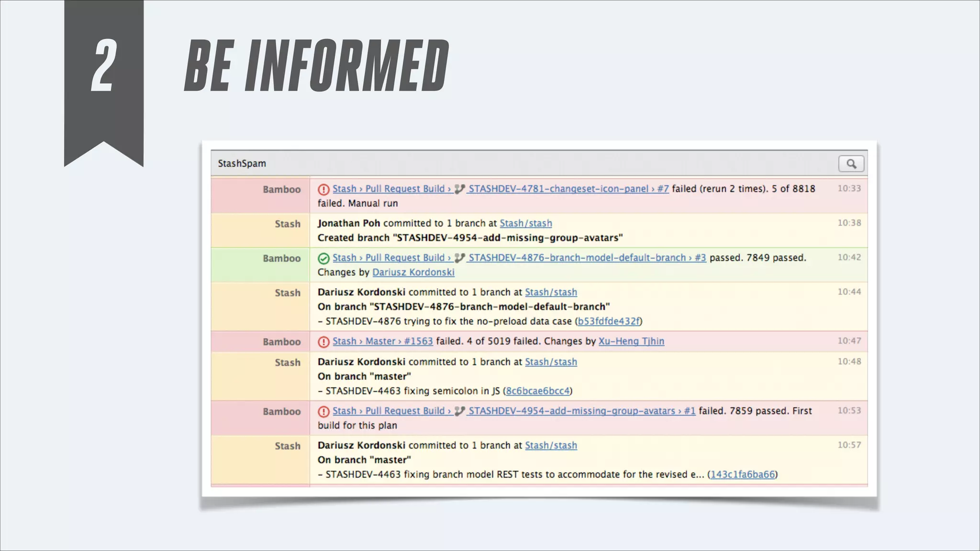The height and width of the screenshot is (551, 980).
Task: Open STASHDEV-4954-add-missing-group-avatars #1 link
Action: click(581, 411)
